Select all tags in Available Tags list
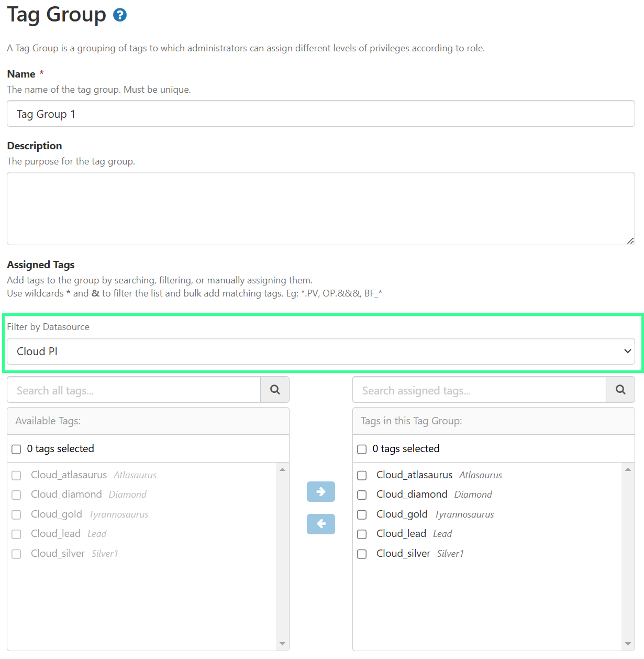Image resolution: width=644 pixels, height=659 pixels. 16,449
